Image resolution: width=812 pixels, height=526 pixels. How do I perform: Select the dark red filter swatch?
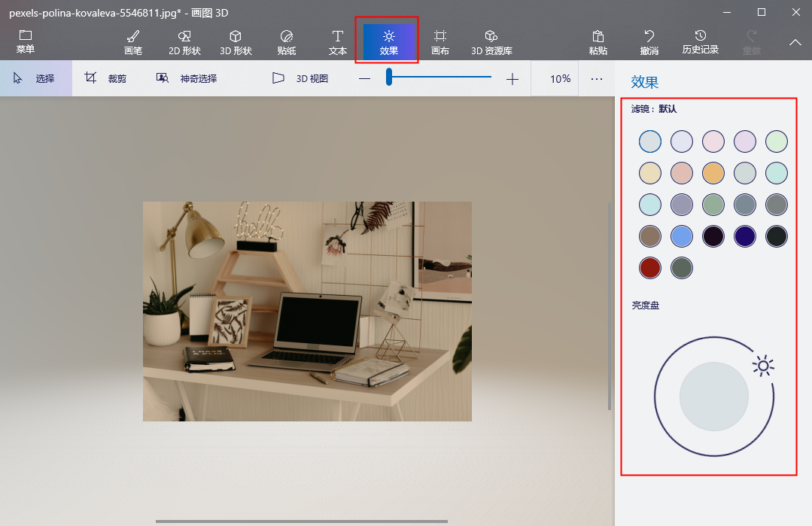tap(650, 268)
